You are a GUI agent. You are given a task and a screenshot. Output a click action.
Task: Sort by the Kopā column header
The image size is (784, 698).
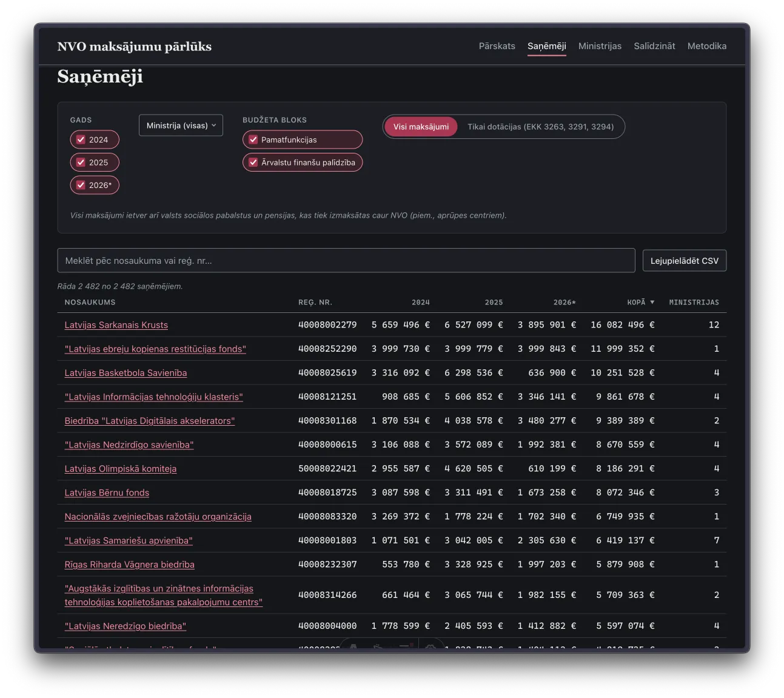[x=640, y=302]
